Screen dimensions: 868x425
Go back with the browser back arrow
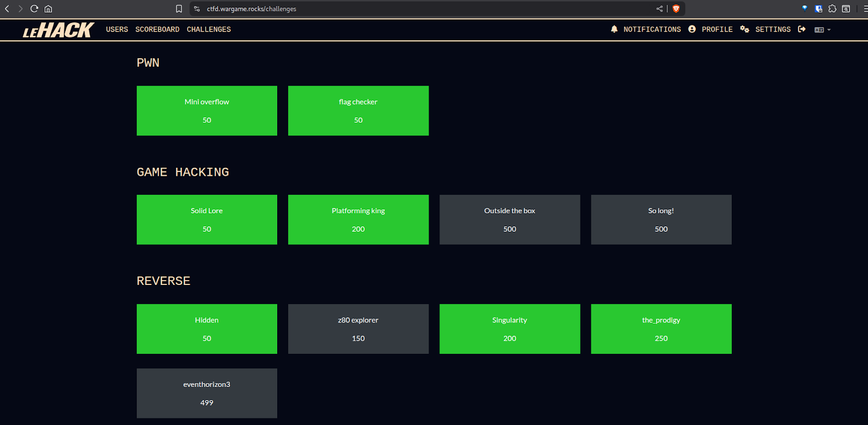[x=7, y=9]
